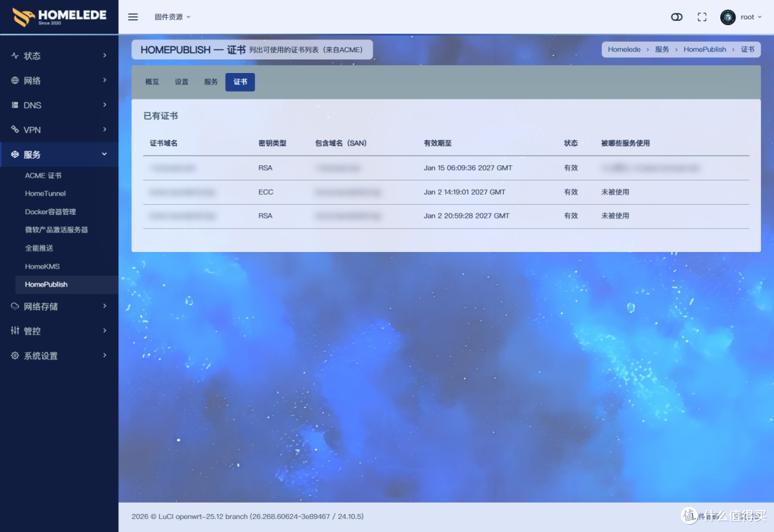This screenshot has width=774, height=532.
Task: Expand the 系统设置 menu chevron
Action: point(105,355)
